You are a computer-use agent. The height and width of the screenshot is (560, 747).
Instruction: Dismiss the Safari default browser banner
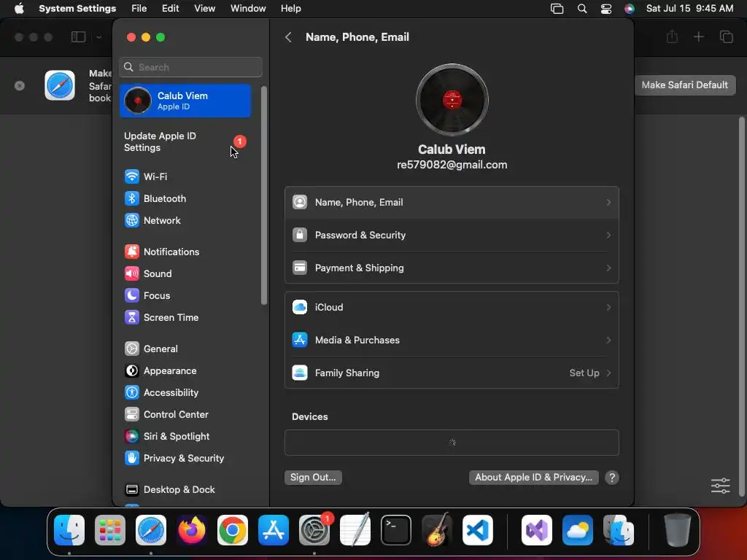[x=20, y=86]
